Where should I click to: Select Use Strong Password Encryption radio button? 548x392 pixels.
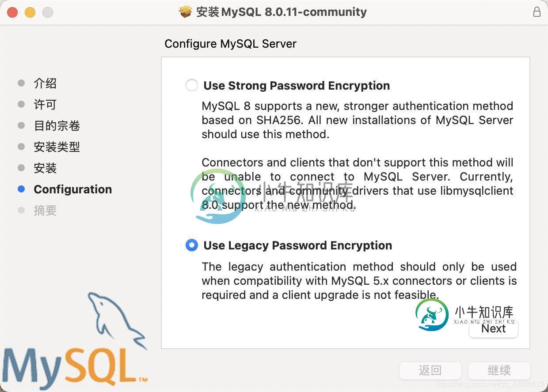[x=192, y=85]
